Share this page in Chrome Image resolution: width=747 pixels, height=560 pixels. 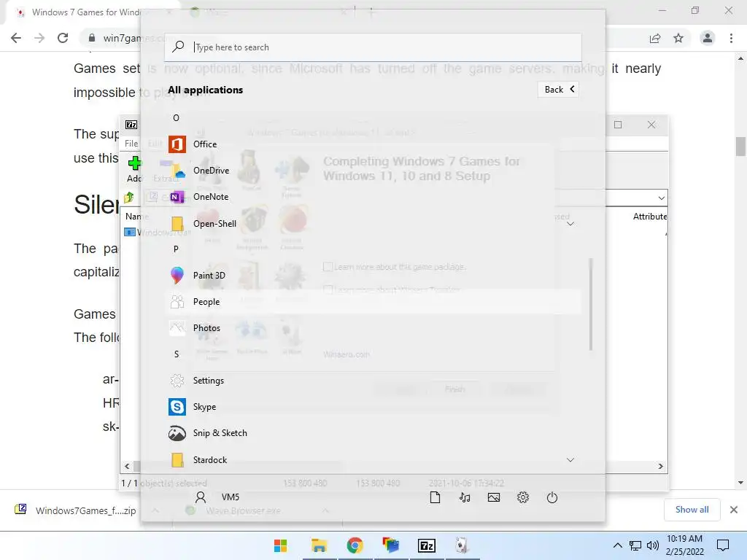pyautogui.click(x=655, y=38)
